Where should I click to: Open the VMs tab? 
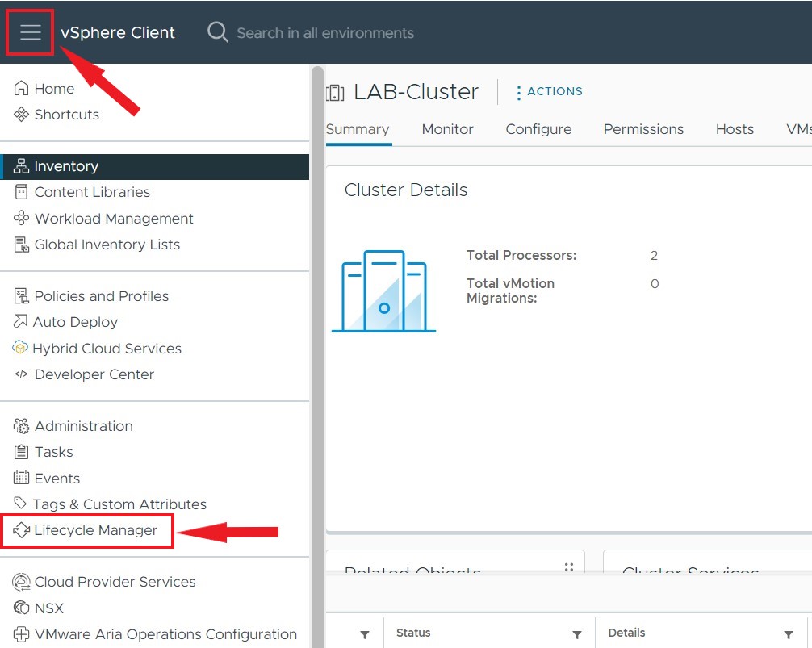(x=798, y=129)
